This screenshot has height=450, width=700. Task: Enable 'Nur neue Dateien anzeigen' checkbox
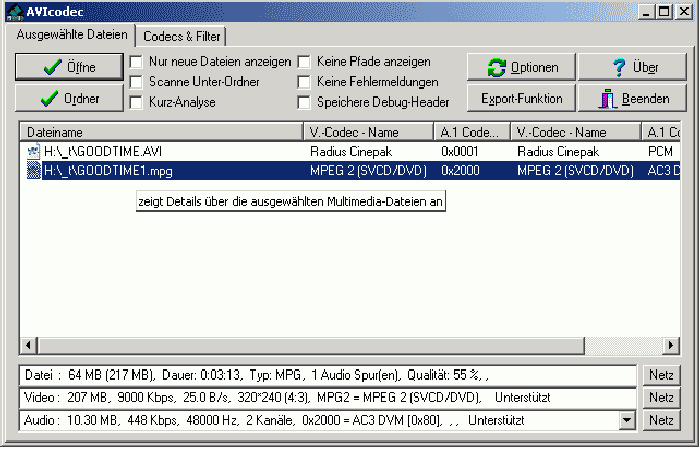pos(135,62)
